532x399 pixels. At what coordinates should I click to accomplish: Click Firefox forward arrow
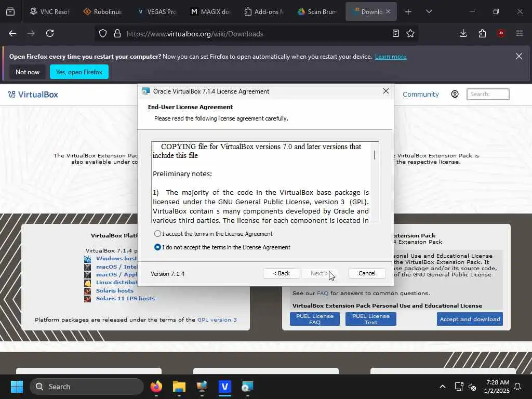click(31, 33)
